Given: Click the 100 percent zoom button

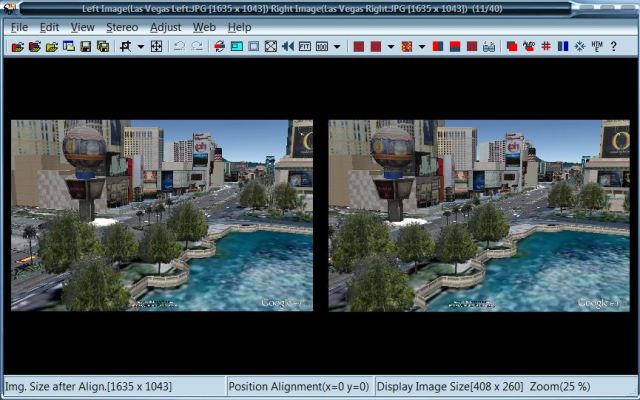Looking at the screenshot, I should (x=322, y=47).
